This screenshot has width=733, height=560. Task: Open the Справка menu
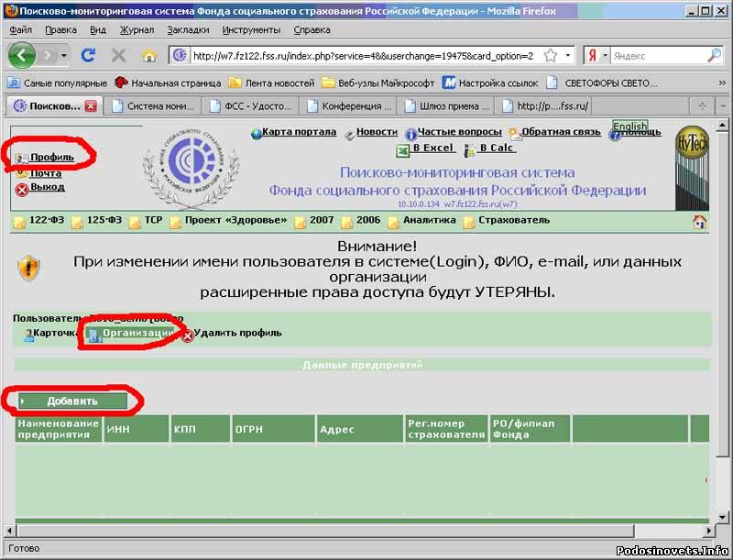(x=312, y=30)
